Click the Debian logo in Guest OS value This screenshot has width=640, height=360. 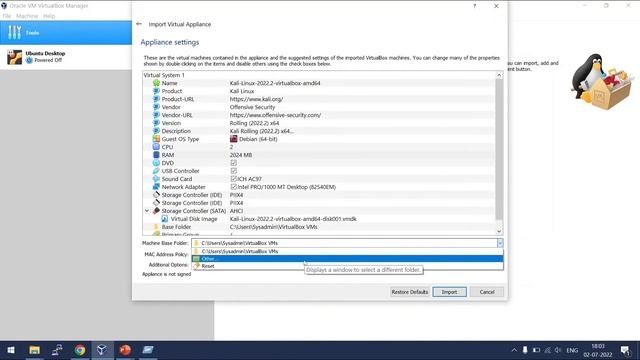(233, 139)
